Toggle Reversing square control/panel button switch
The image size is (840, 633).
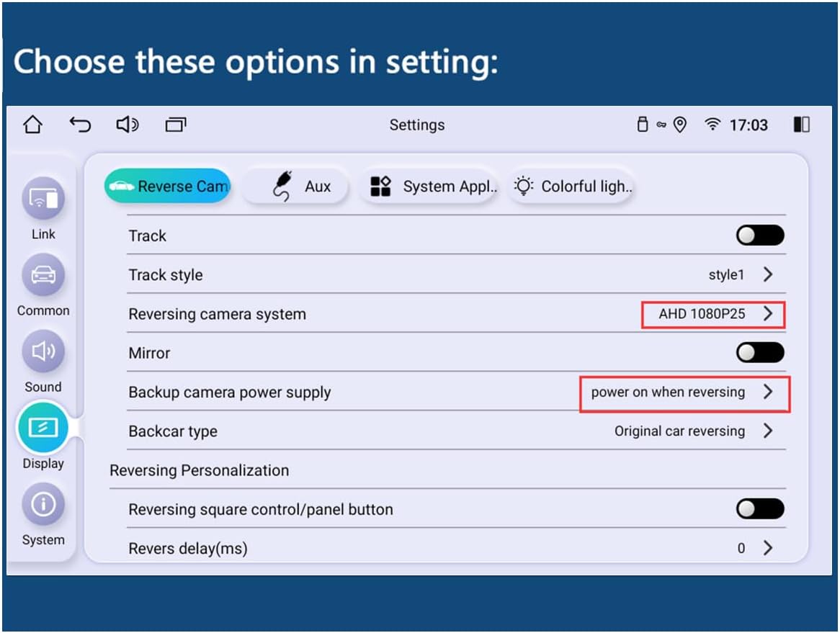[759, 508]
